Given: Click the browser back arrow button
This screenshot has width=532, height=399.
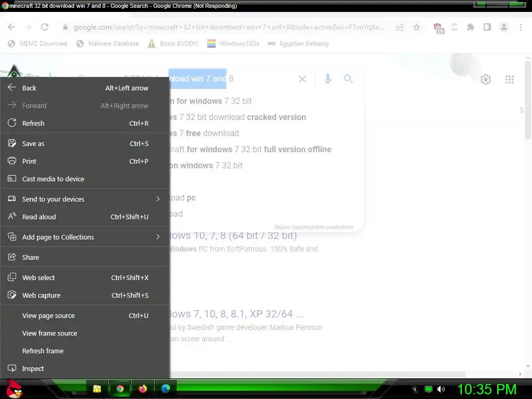Looking at the screenshot, I should click(11, 27).
